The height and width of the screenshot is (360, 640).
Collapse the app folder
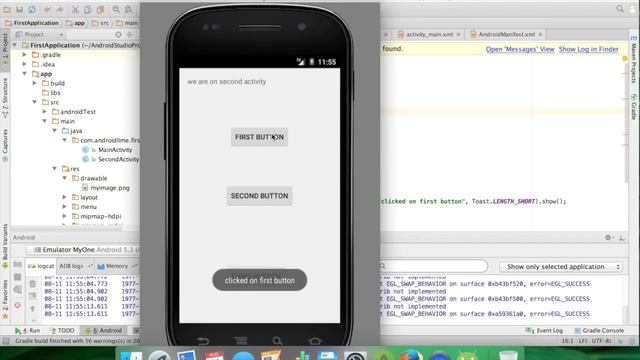tap(24, 74)
